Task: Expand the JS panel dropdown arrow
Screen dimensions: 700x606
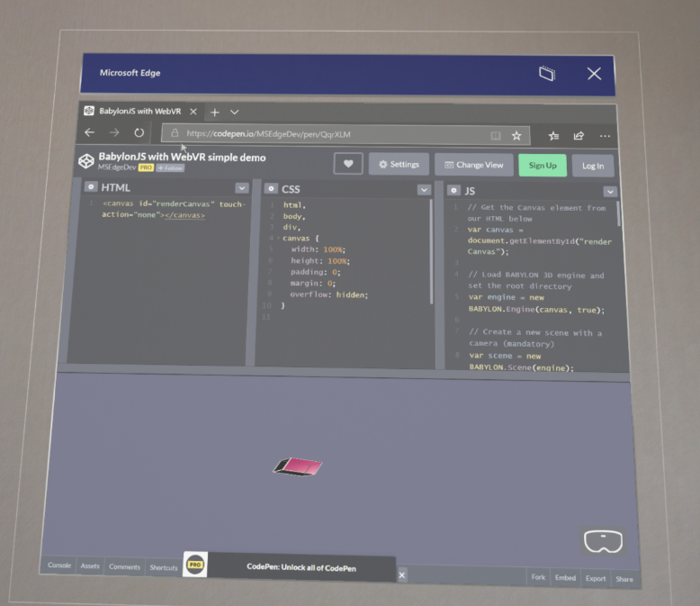Action: (x=610, y=192)
